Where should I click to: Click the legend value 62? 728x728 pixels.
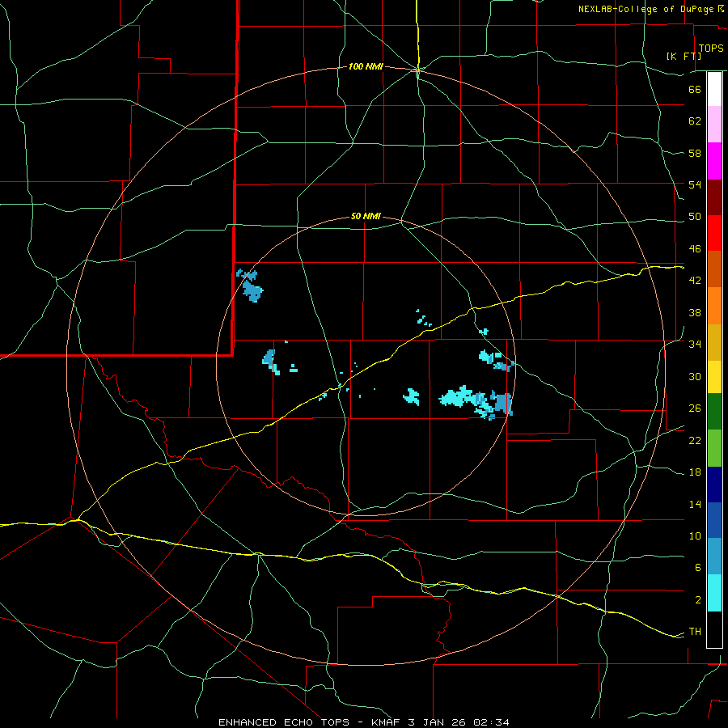coord(695,121)
